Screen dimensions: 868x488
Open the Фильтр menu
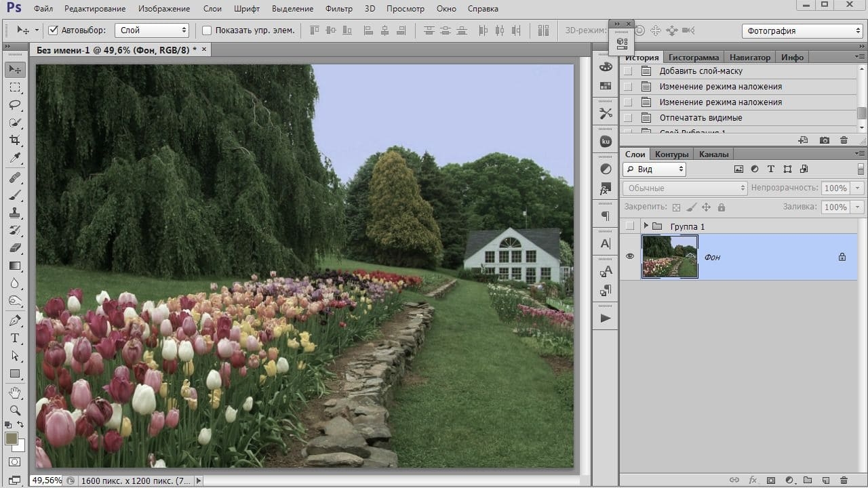pos(339,9)
